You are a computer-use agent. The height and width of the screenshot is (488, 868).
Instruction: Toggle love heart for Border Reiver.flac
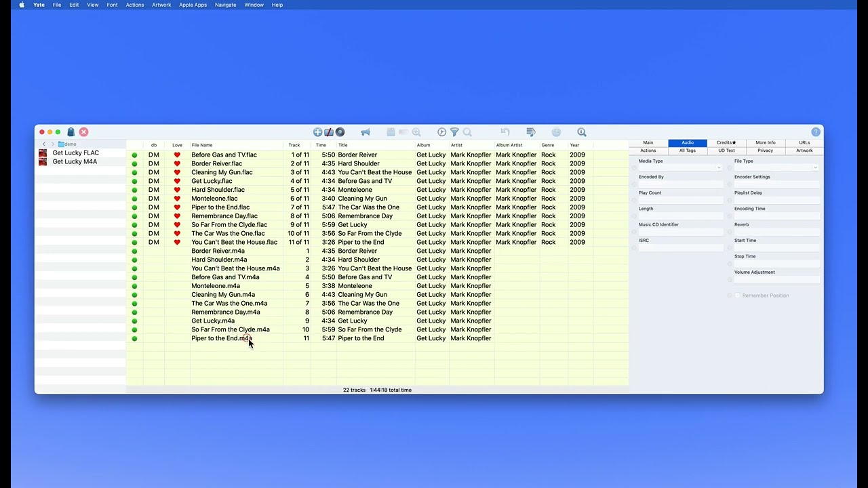click(x=177, y=164)
